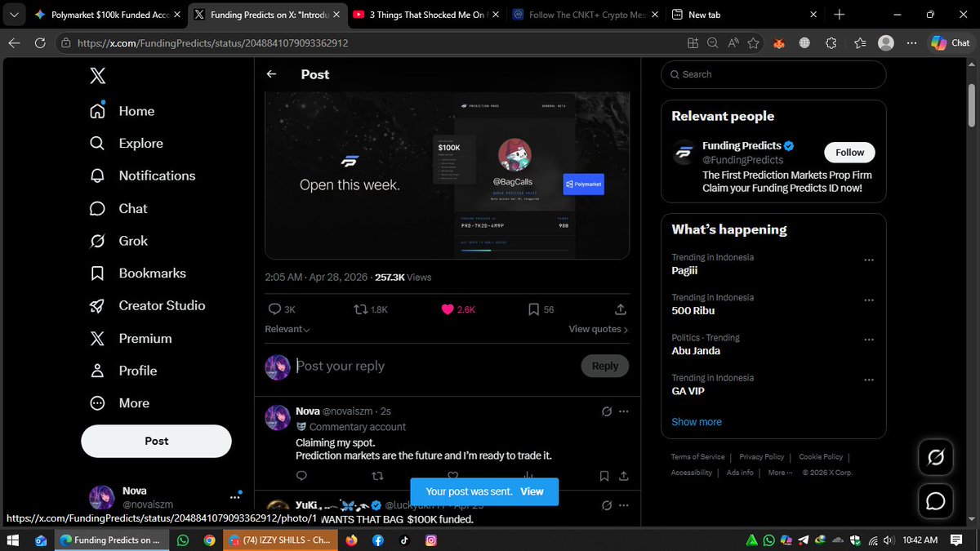Open the floating Grok button

936,458
